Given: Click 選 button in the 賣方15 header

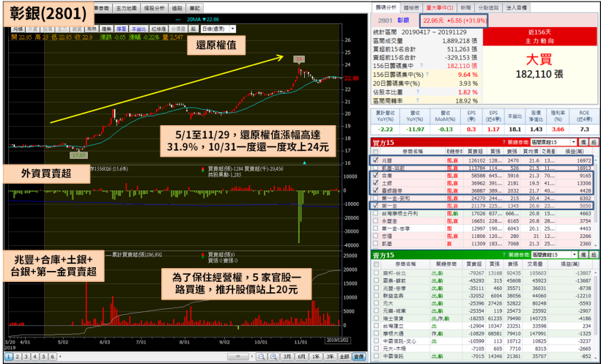Looking at the screenshot, I should (583, 255).
